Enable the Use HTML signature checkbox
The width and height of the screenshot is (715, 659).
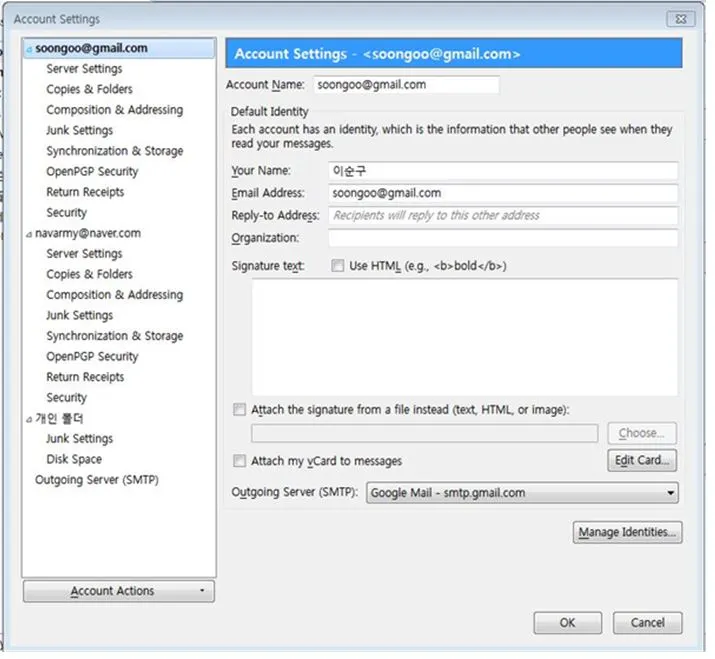[337, 265]
